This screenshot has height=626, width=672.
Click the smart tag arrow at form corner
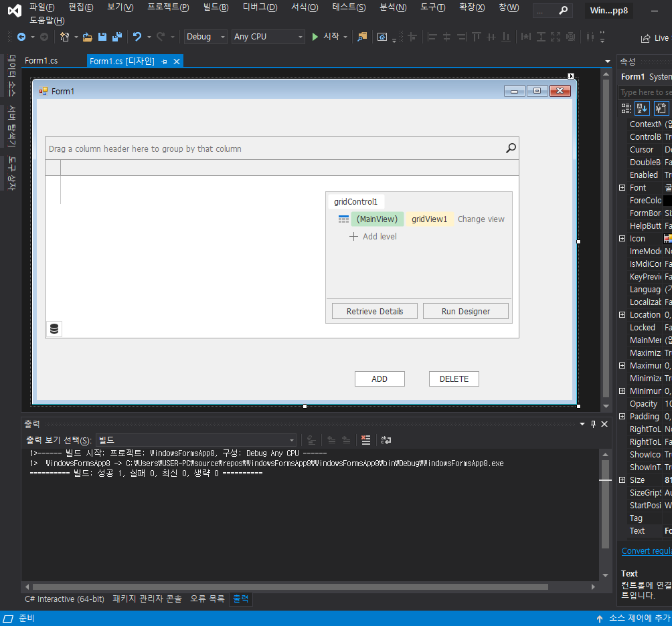pyautogui.click(x=571, y=76)
